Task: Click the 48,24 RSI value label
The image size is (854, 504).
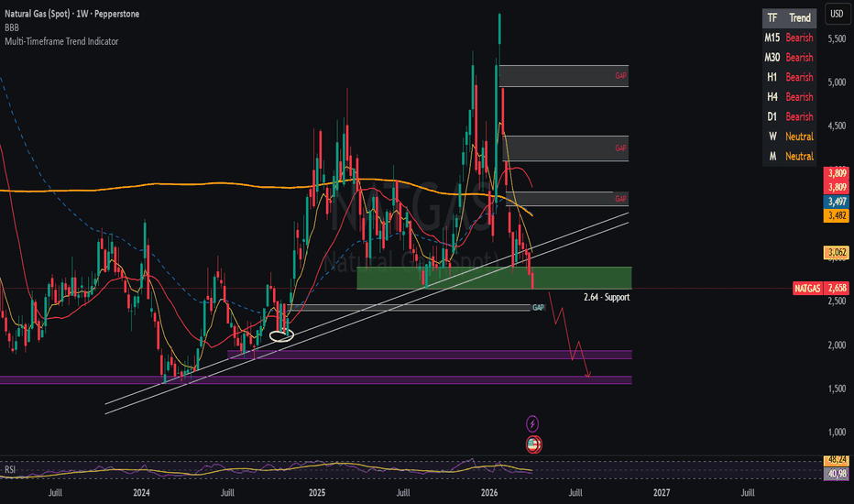Action: tap(837, 459)
